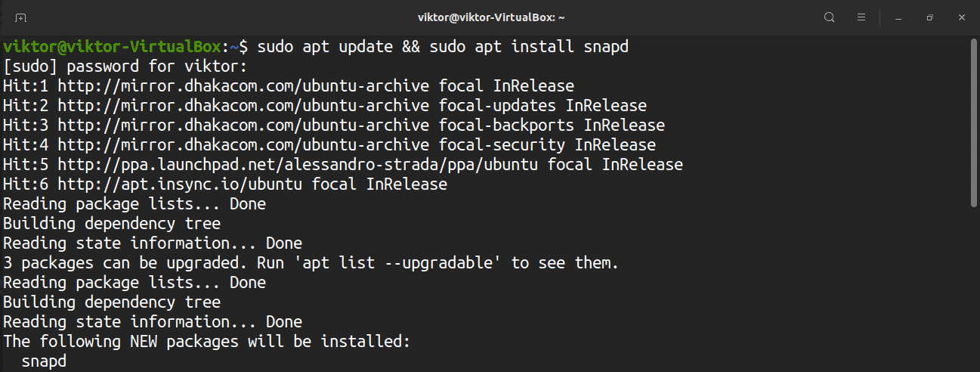
Task: Click the NEW packages will be installed line
Action: (x=206, y=342)
